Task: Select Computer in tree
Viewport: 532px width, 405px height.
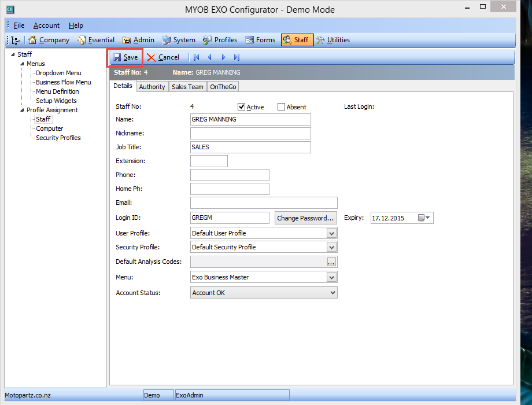Action: pyautogui.click(x=50, y=128)
